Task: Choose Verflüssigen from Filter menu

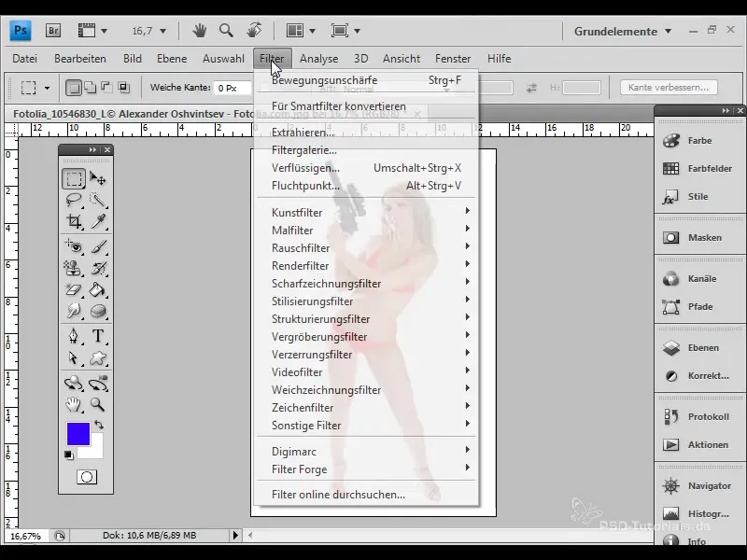Action: (x=366, y=168)
